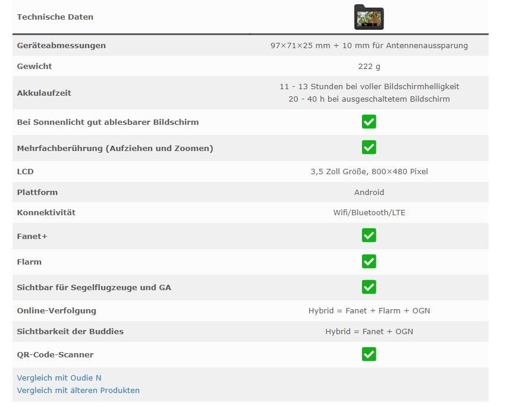Click the Mehrfachberührung green checkmark icon
The width and height of the screenshot is (532, 418).
click(369, 147)
